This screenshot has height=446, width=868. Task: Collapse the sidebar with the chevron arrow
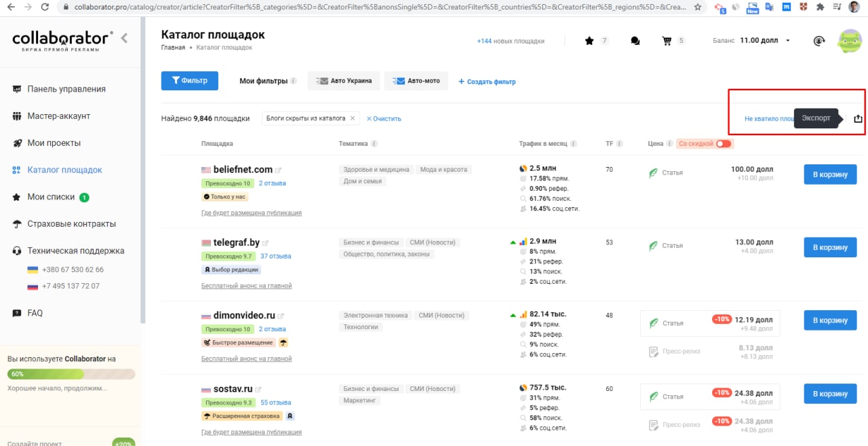[x=124, y=39]
